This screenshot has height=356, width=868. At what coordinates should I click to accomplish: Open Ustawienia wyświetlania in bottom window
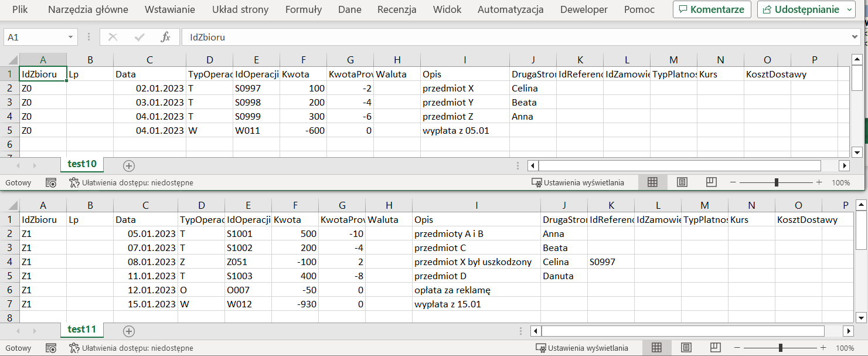(582, 348)
